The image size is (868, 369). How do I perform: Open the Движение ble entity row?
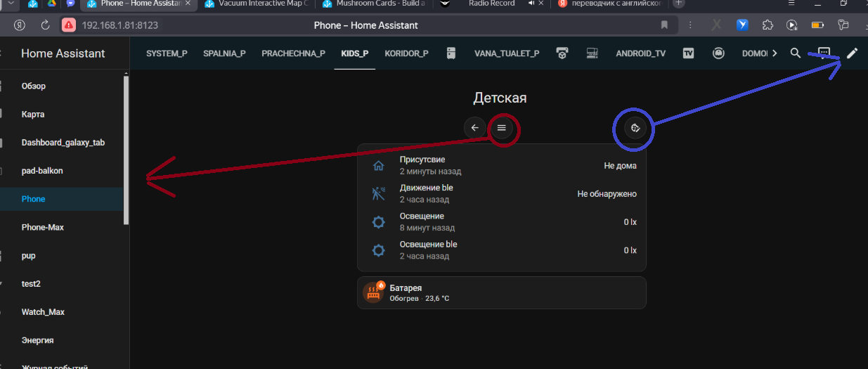coord(502,194)
